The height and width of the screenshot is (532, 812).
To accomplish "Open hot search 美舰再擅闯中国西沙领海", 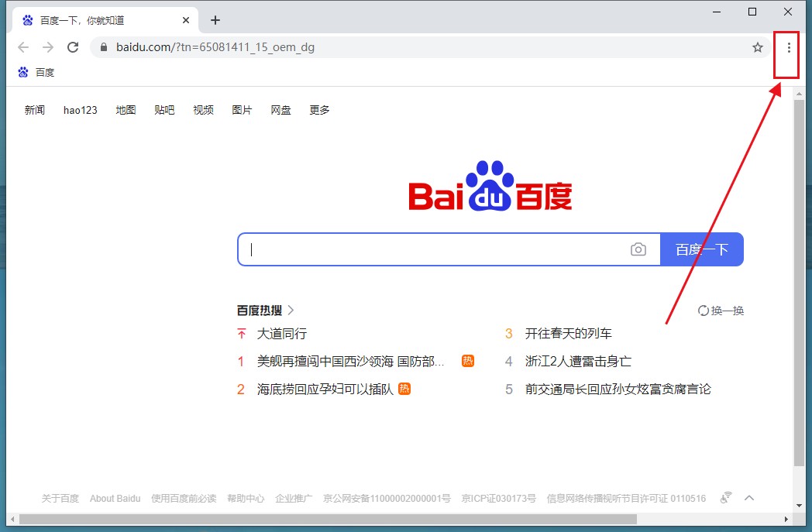I will 350,361.
